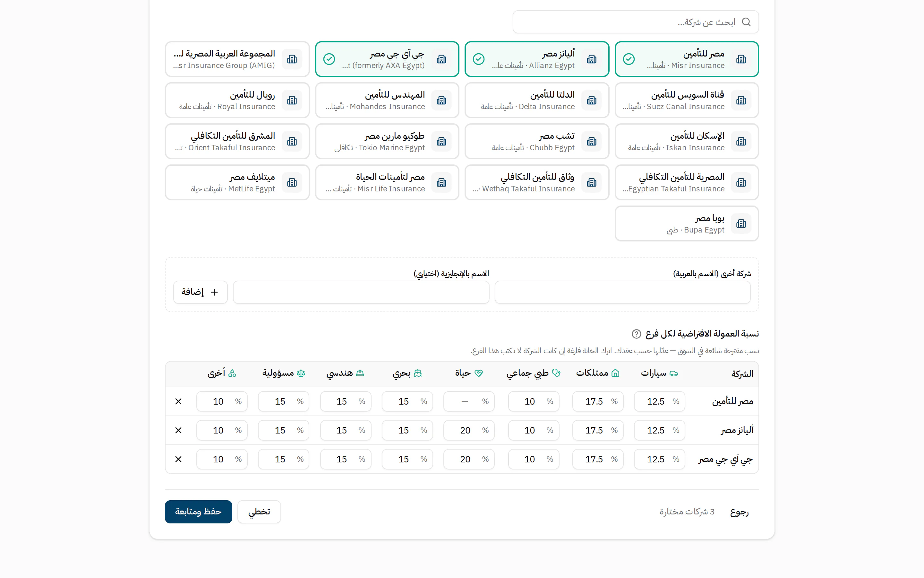924x578 pixels.
Task: Deselect the Misr Insurance company card
Action: (687, 59)
